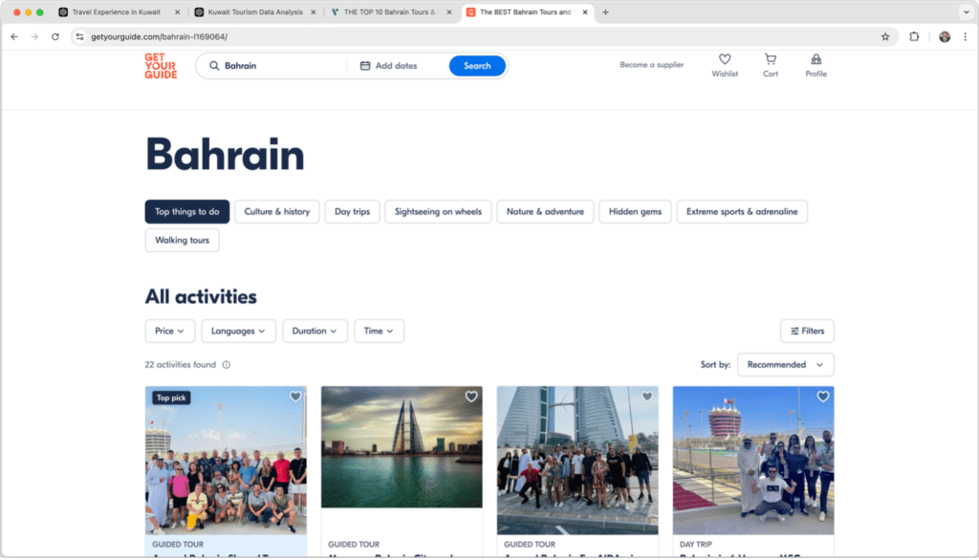Switch to Kuwait Tourism Data Analysis tab
This screenshot has width=979, height=560.
click(254, 11)
